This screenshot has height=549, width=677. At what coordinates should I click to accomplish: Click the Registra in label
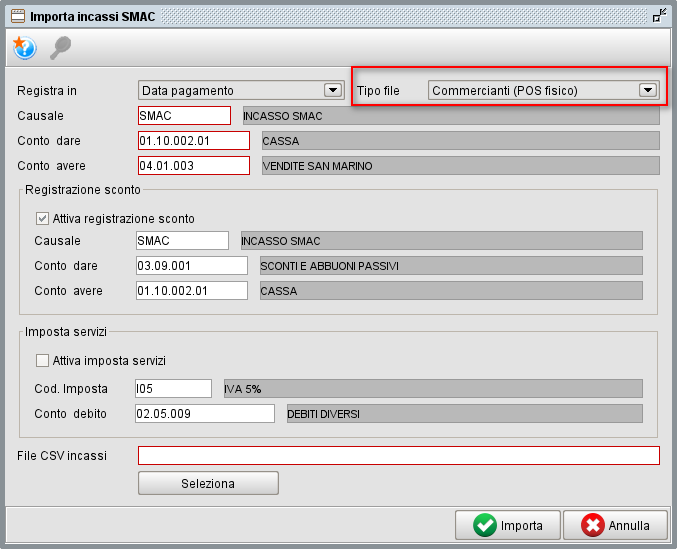tap(47, 91)
